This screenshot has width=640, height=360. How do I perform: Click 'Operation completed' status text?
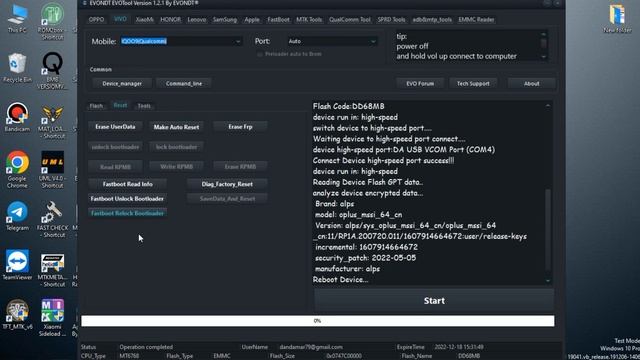[x=146, y=347]
